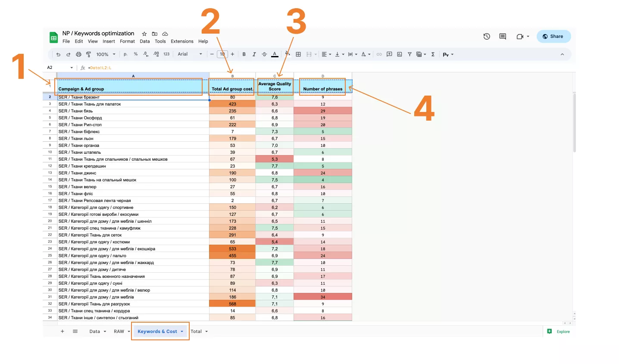Open the comments icon
Screen dimensions: 619x364
(x=503, y=37)
